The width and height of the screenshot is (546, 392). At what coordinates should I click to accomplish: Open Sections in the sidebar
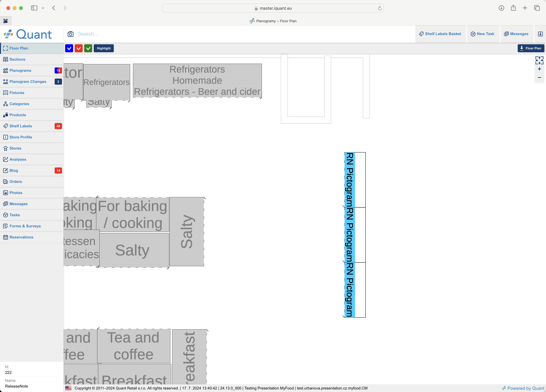coord(32,59)
